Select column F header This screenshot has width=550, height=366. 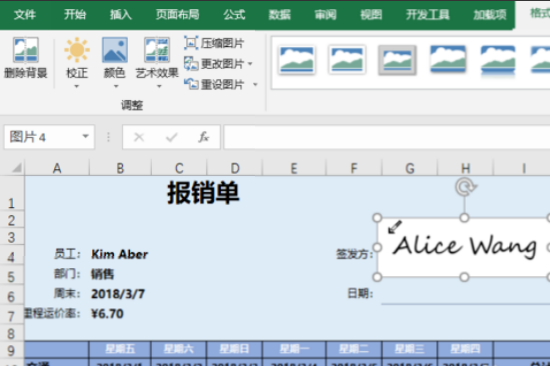tap(354, 168)
